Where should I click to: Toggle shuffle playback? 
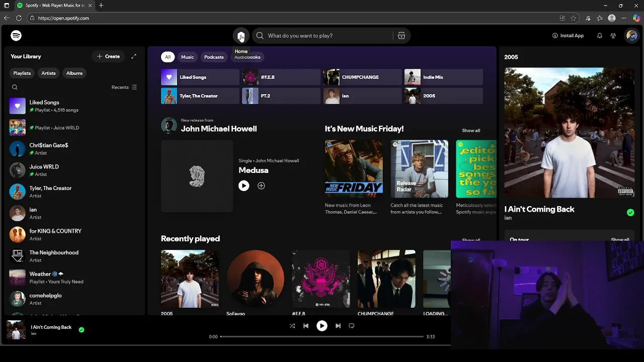tap(292, 326)
